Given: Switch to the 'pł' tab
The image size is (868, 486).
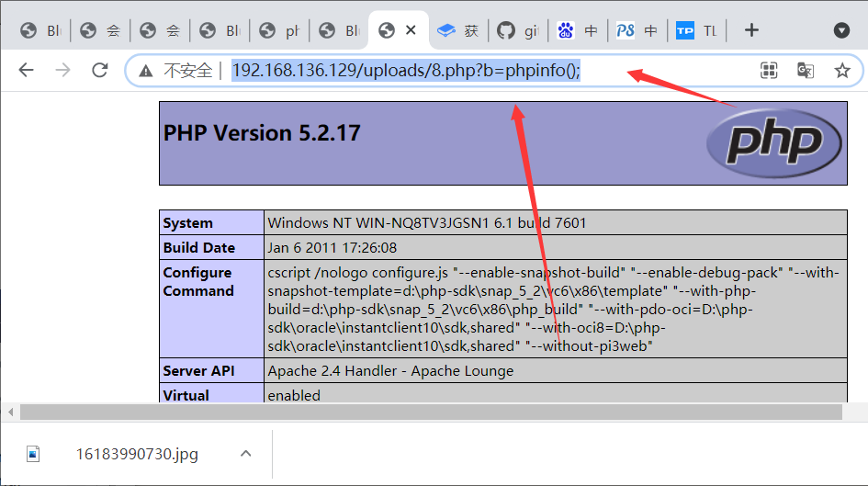Looking at the screenshot, I should (x=279, y=30).
